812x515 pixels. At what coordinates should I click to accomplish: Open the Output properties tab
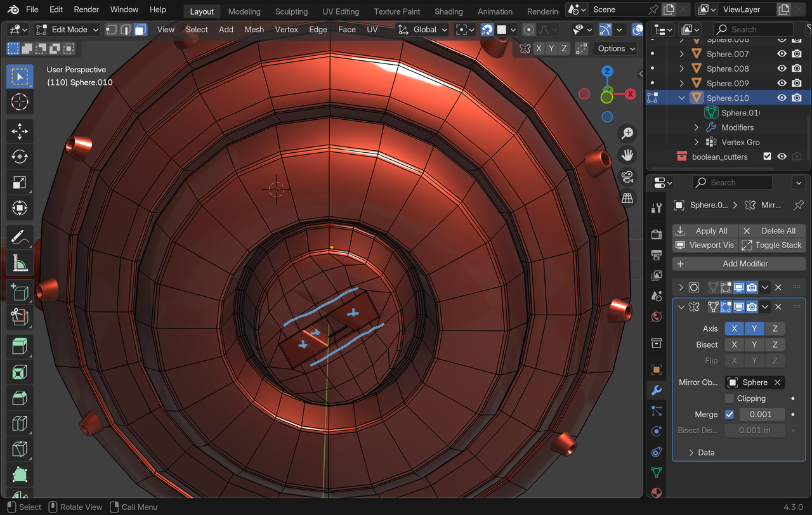point(657,255)
